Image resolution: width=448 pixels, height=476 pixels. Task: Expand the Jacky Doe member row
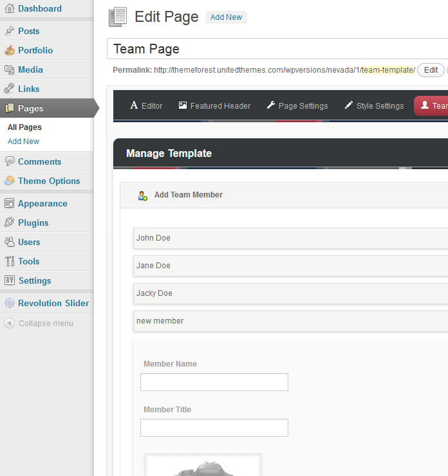click(290, 293)
